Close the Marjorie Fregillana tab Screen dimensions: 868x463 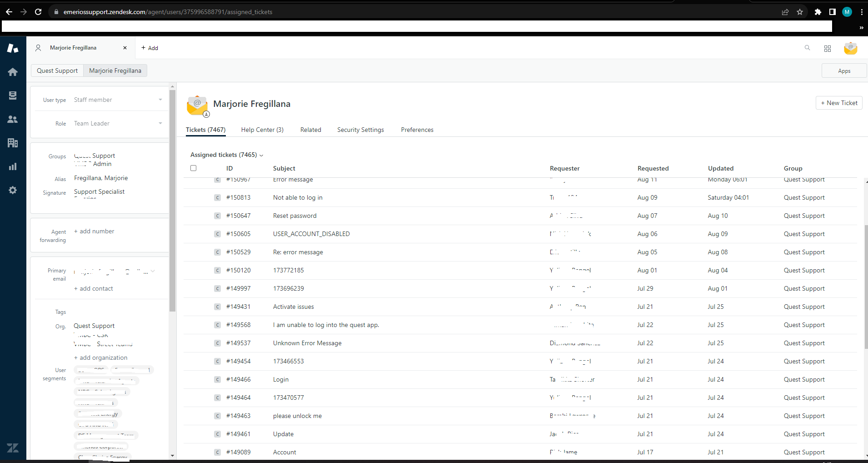click(x=125, y=48)
